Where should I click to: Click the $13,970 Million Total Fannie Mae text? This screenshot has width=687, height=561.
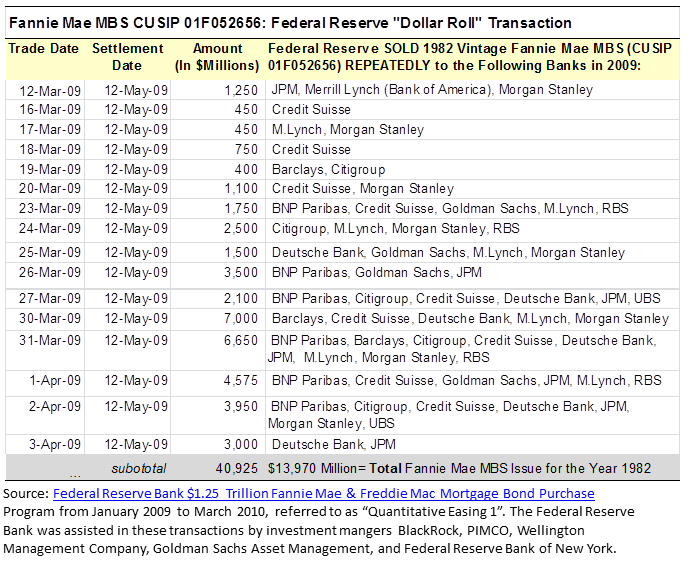coord(459,469)
